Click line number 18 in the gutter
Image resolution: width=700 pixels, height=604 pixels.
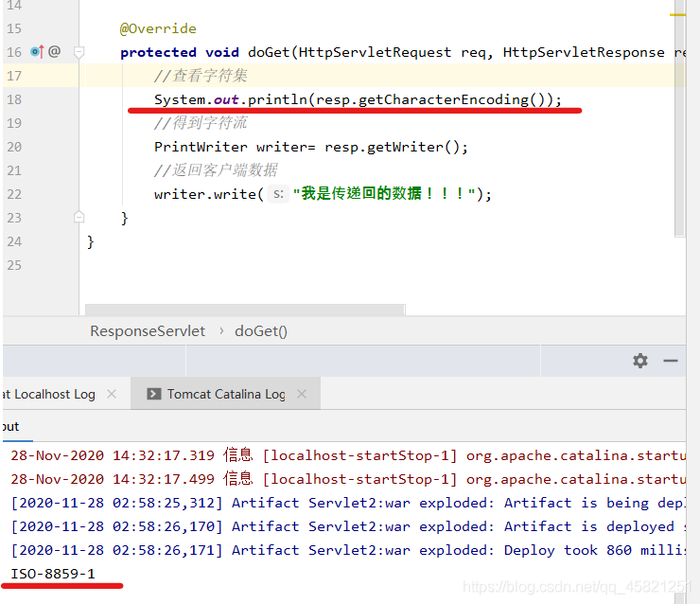coord(14,99)
